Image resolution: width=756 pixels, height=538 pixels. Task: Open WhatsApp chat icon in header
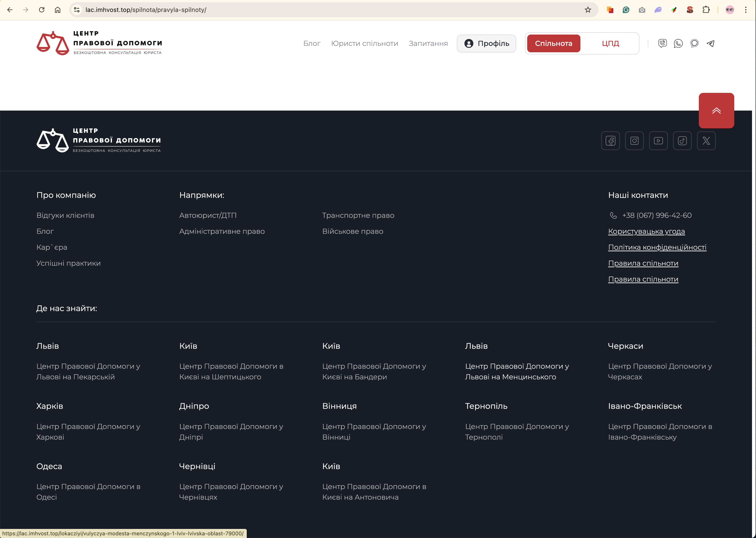[x=678, y=43]
